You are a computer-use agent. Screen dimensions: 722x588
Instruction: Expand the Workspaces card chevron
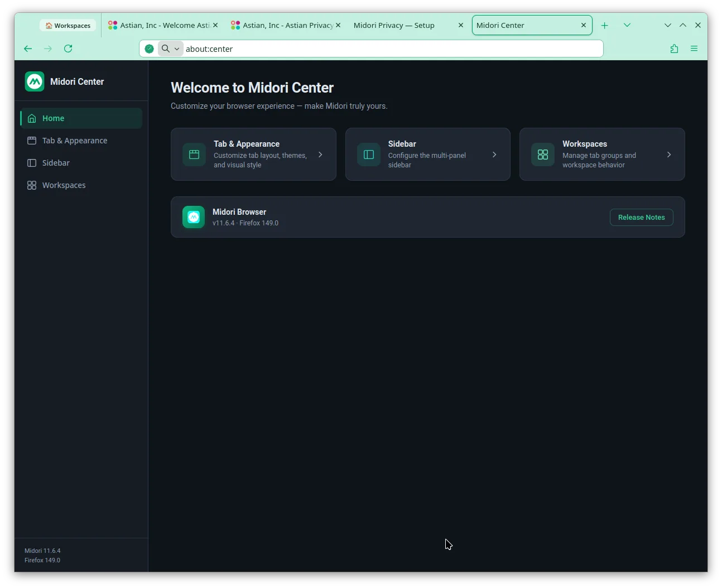669,155
